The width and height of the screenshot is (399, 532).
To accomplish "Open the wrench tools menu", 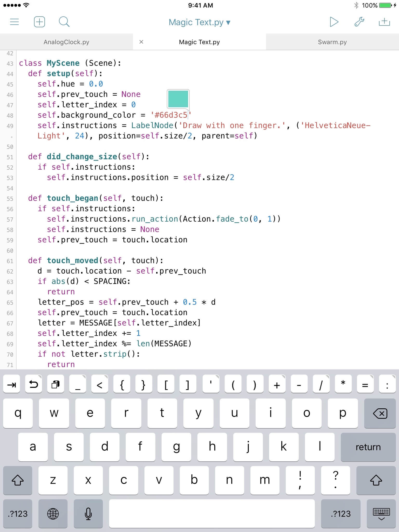I will point(359,22).
